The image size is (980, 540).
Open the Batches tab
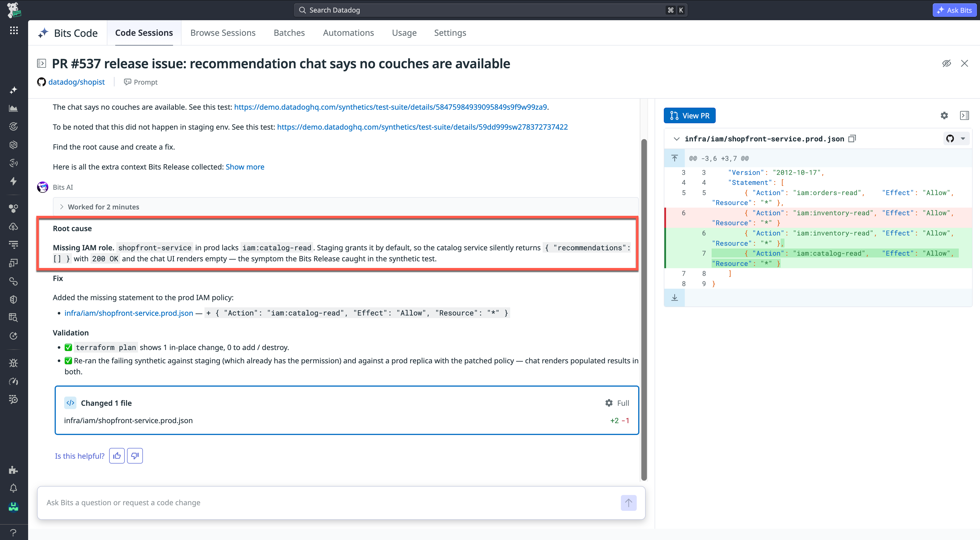click(289, 33)
